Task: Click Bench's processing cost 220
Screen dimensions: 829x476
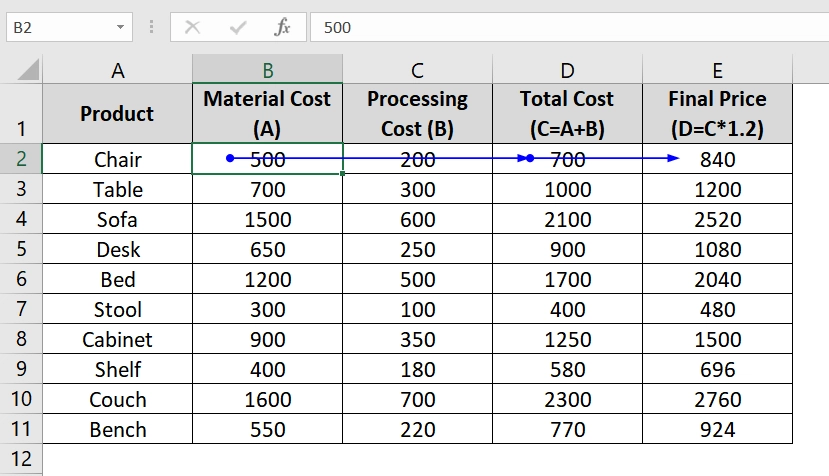Action: pos(418,429)
